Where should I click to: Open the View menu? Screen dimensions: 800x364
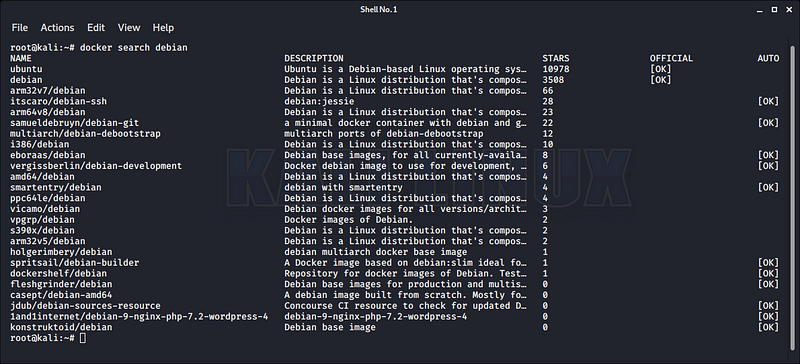(129, 28)
